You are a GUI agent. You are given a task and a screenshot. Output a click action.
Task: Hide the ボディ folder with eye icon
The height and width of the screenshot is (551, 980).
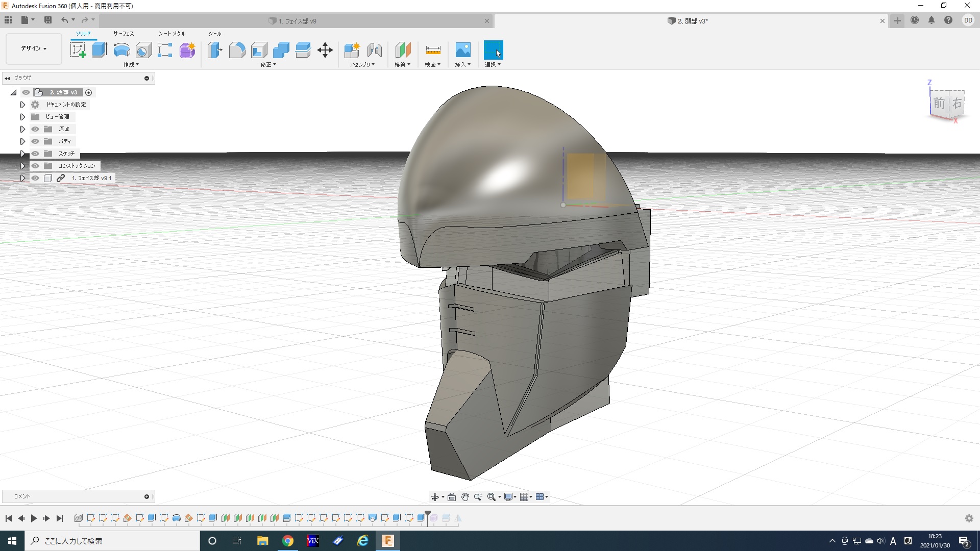click(x=35, y=141)
